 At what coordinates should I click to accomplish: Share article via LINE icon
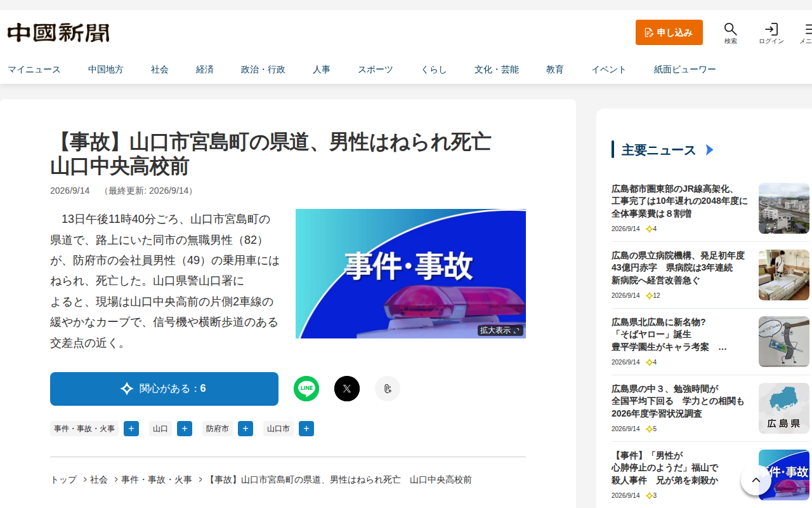306,389
